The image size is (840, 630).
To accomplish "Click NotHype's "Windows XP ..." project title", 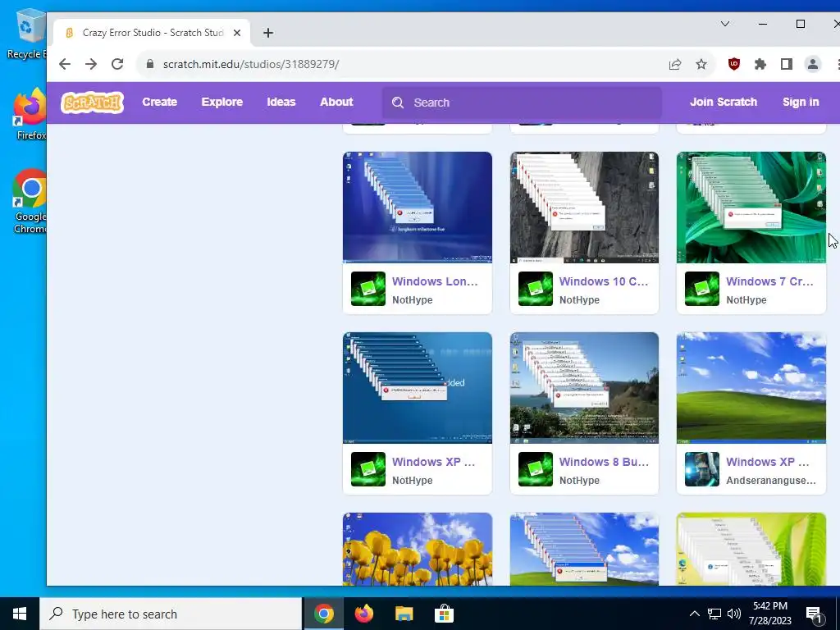I will (x=433, y=462).
